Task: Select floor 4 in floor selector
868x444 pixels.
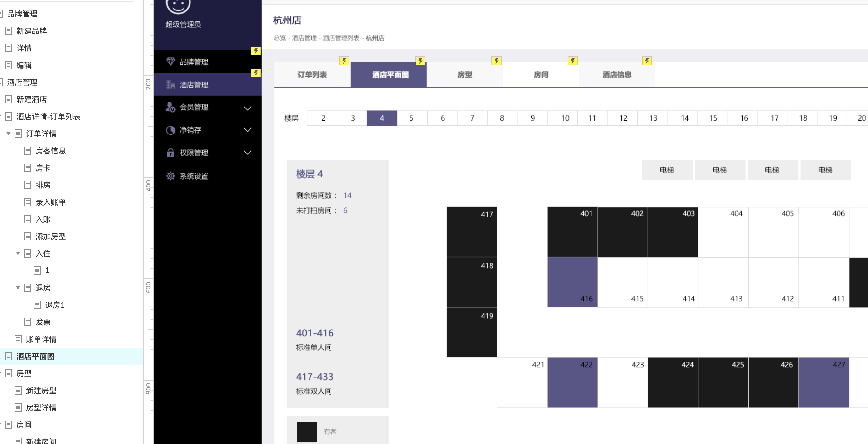Action: pyautogui.click(x=382, y=118)
